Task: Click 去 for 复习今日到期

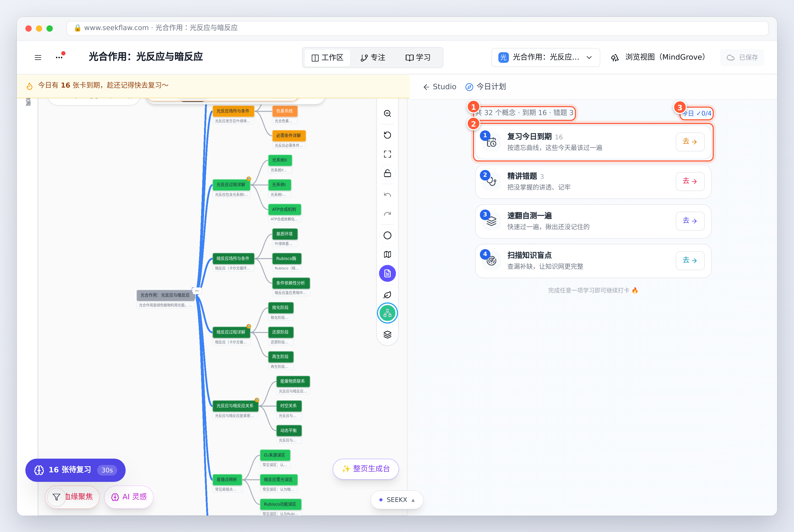Action: [690, 142]
